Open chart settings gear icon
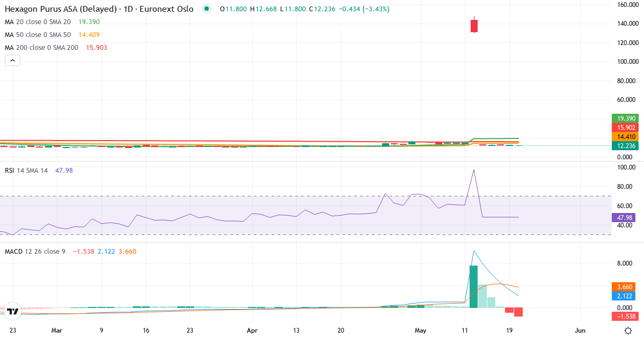The width and height of the screenshot is (644, 338). pyautogui.click(x=628, y=330)
